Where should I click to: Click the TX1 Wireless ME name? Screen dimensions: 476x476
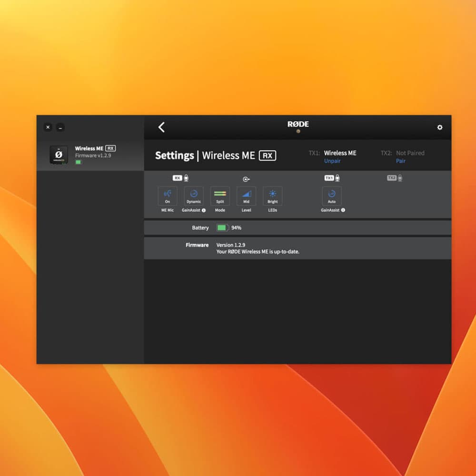340,153
